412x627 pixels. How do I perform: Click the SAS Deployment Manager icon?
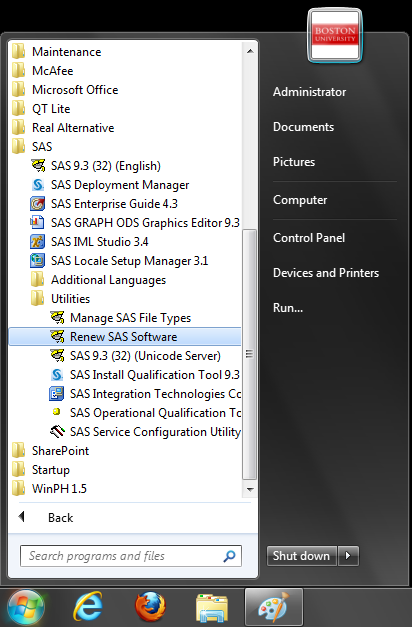tap(38, 185)
